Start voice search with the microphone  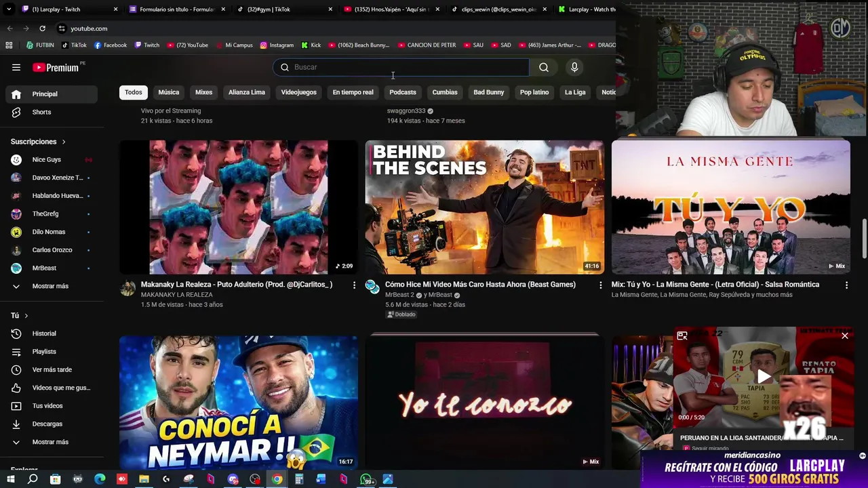574,67
